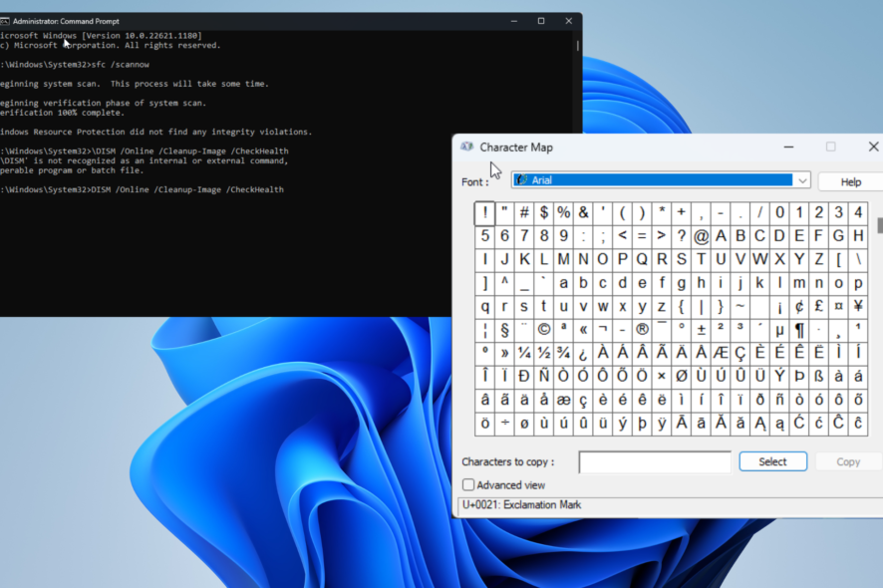
Task: Select the micro µ character
Action: click(779, 330)
